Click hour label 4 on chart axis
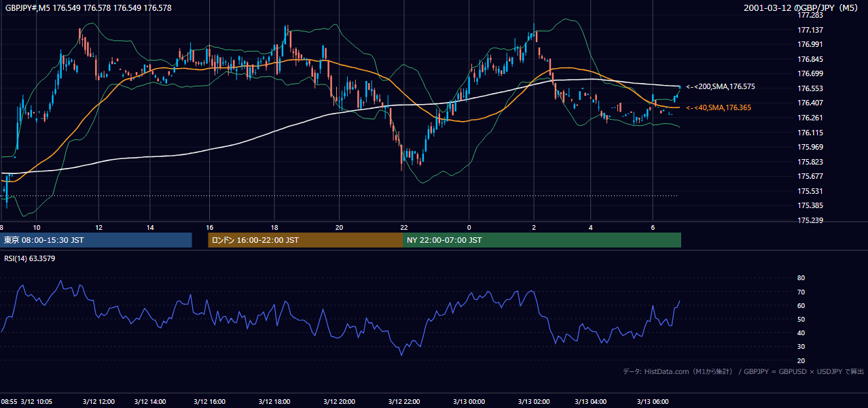This screenshot has width=868, height=408. click(x=591, y=227)
